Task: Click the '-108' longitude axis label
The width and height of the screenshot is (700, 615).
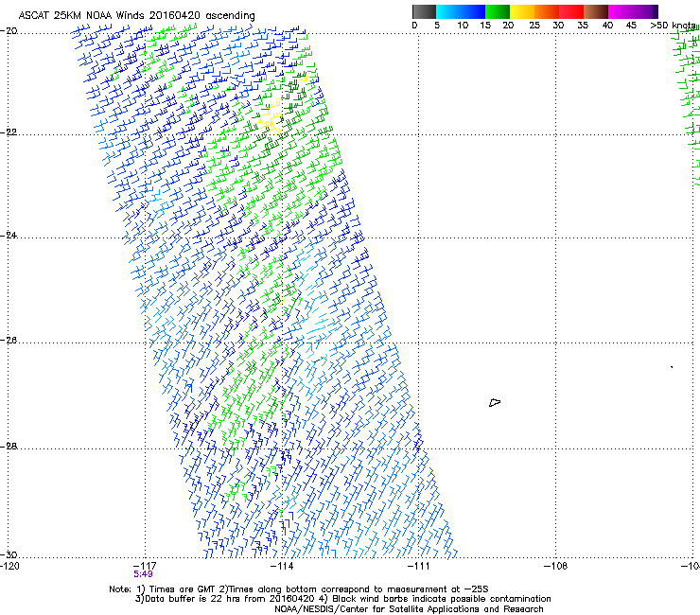Action: (x=556, y=566)
